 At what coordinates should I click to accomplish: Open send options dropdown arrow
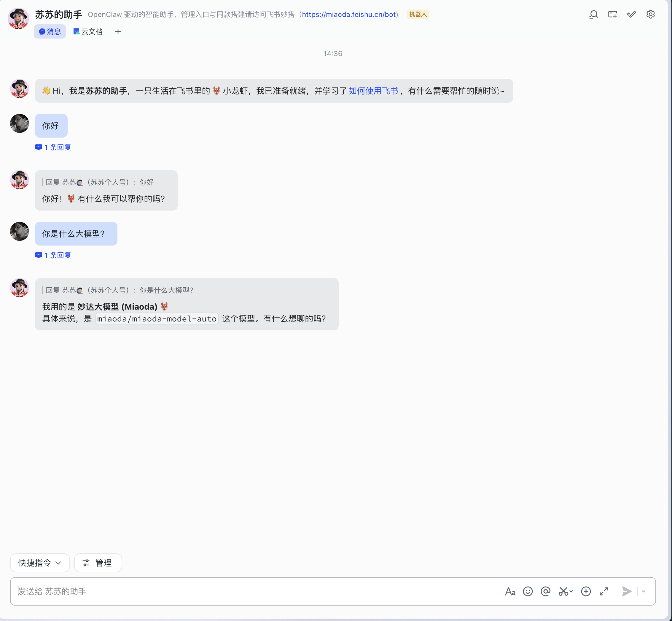coord(644,591)
